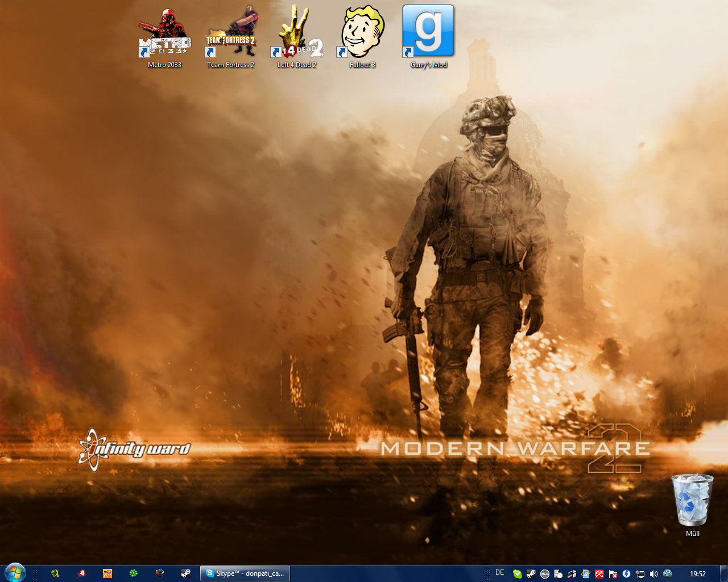
Task: Launch Steam from the quick launch bar
Action: (x=186, y=573)
